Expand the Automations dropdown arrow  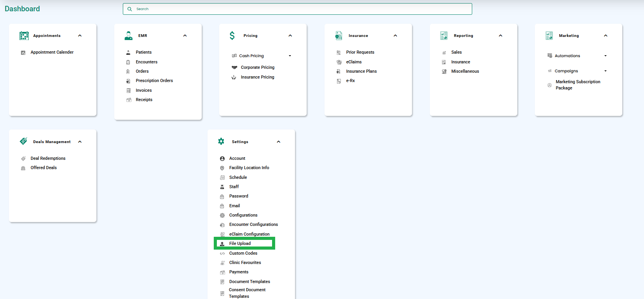pos(606,56)
